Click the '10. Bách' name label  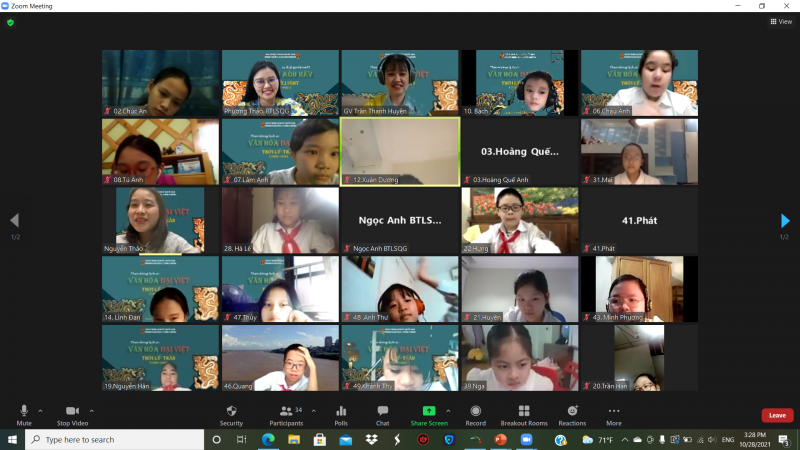[x=476, y=111]
